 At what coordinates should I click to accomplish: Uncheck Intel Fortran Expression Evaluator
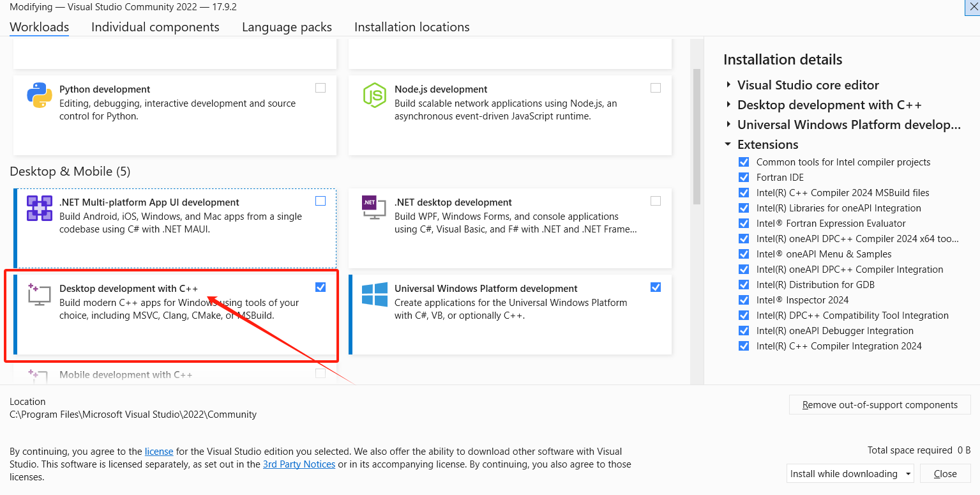pyautogui.click(x=744, y=224)
